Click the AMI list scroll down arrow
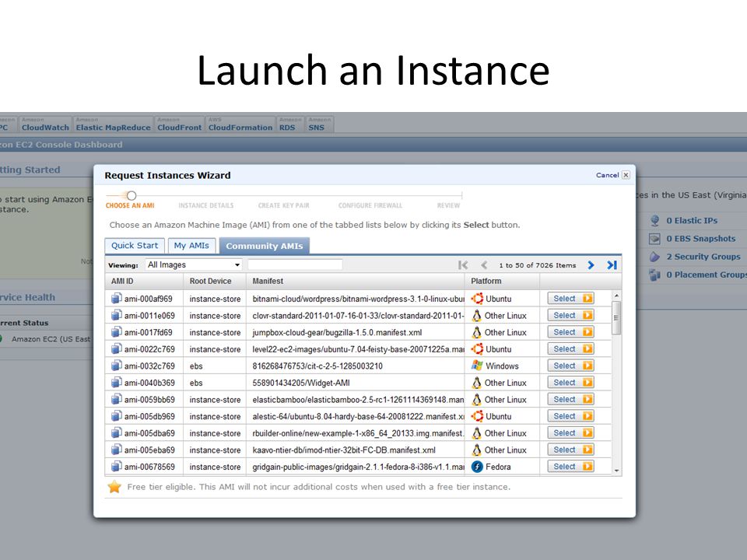The height and width of the screenshot is (560, 747). point(616,471)
